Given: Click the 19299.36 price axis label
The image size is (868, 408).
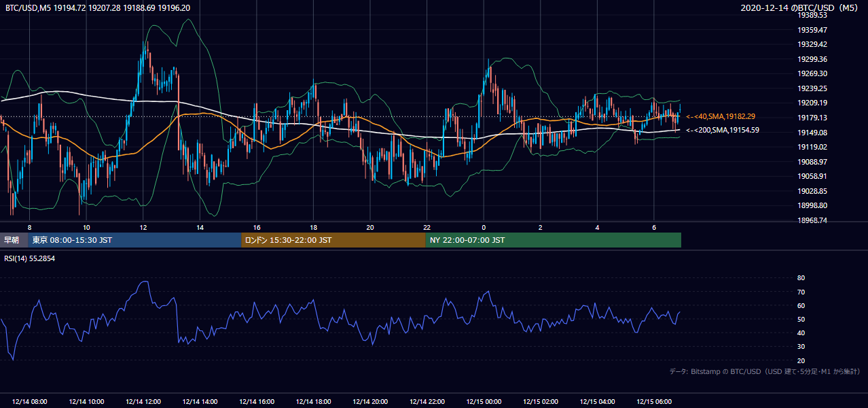Looking at the screenshot, I should click(812, 59).
